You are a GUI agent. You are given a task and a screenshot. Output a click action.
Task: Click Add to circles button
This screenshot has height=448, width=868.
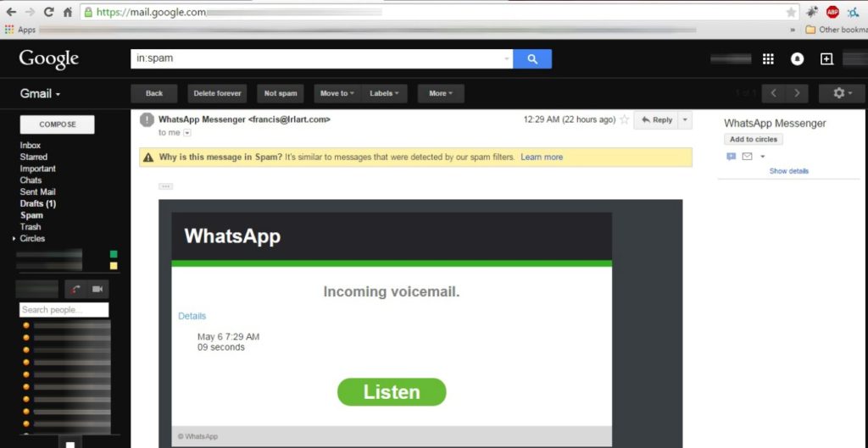tap(753, 140)
